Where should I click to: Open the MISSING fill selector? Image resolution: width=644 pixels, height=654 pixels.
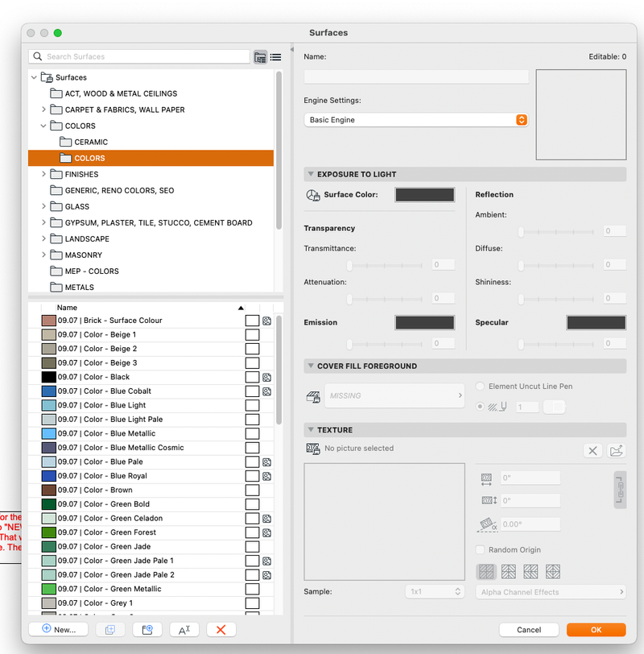[x=394, y=395]
